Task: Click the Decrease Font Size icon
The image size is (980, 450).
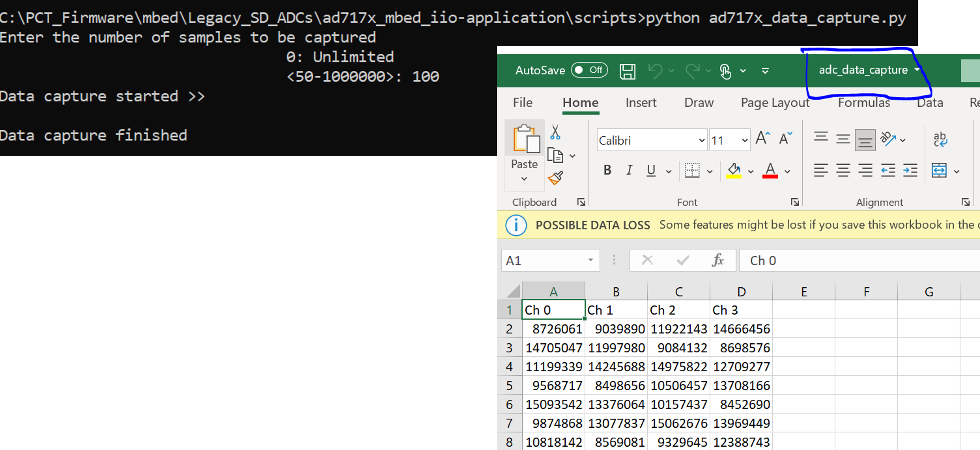Action: click(x=785, y=138)
